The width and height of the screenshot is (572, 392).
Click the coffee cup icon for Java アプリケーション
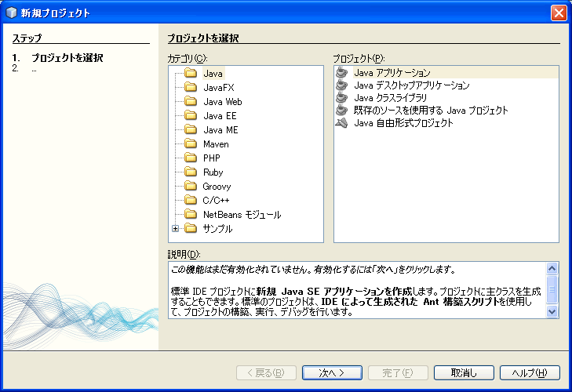(x=341, y=72)
